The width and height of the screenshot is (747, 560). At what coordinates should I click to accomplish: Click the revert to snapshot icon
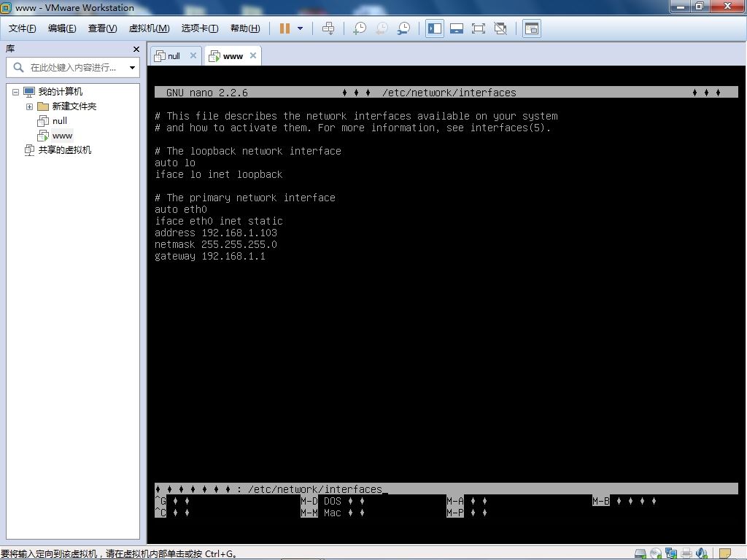point(382,28)
